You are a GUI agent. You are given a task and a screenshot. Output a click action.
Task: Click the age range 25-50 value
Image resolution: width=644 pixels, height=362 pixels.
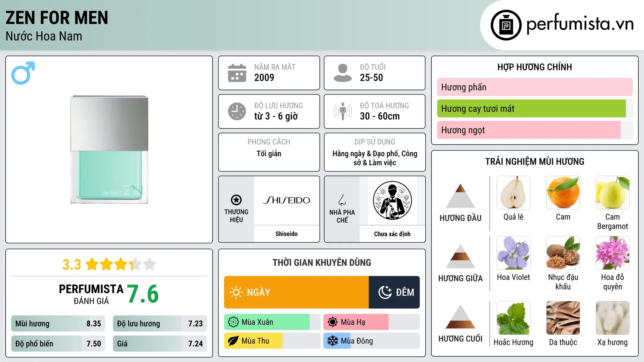click(371, 78)
